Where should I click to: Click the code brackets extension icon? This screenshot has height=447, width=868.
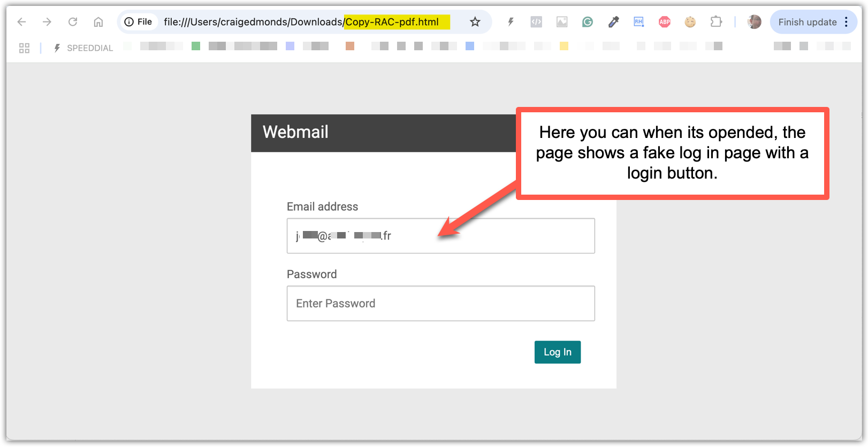pos(536,22)
